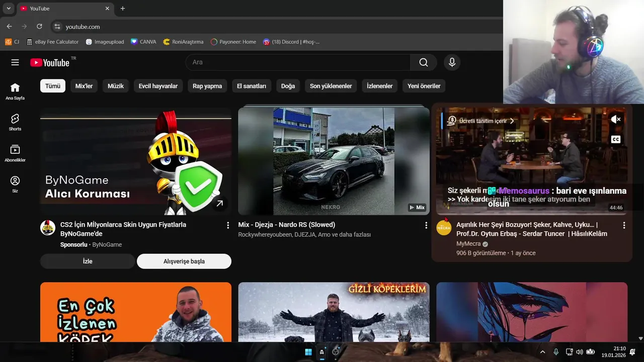
Task: Click the search magnifier button
Action: coord(424,62)
